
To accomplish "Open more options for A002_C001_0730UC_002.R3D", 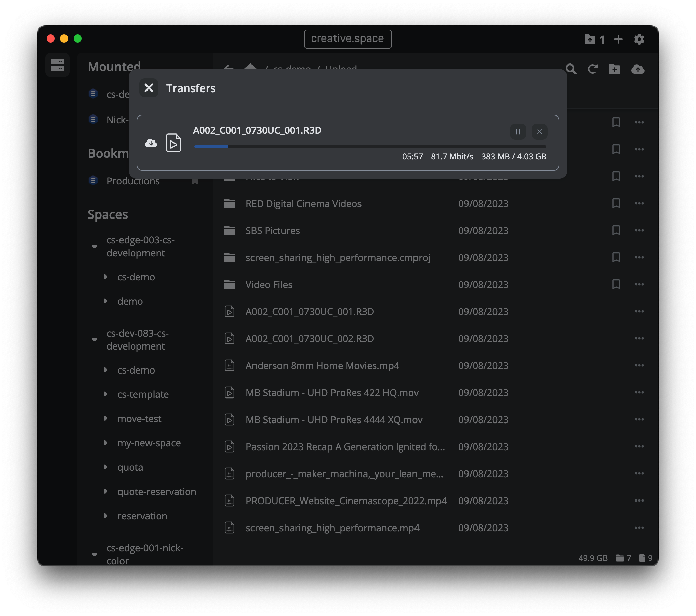I will tap(639, 338).
